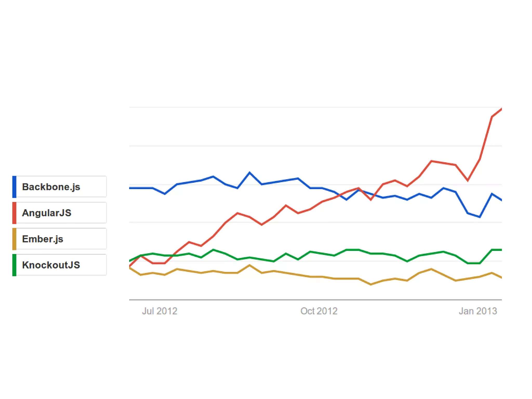Click the yellow line's lowest point
Image resolution: width=532 pixels, height=399 pixels.
point(371,284)
